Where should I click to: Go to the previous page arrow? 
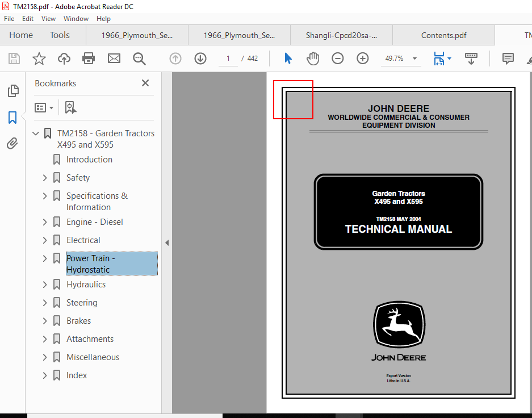point(175,58)
